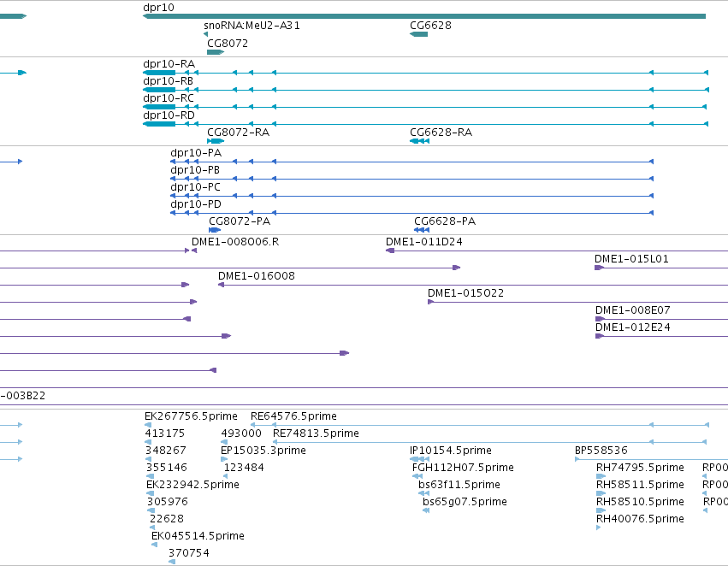
Task: Click the DME1-015L01 clone label
Action: click(x=631, y=259)
